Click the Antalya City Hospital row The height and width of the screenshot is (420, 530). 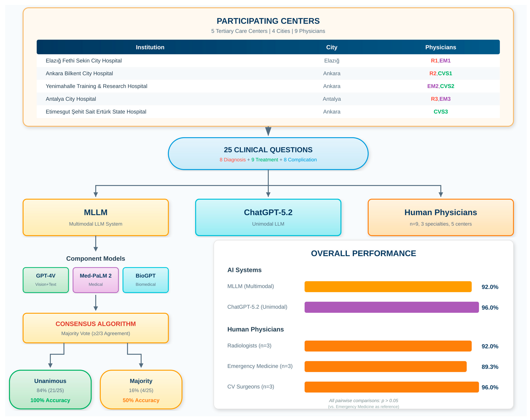pos(71,99)
